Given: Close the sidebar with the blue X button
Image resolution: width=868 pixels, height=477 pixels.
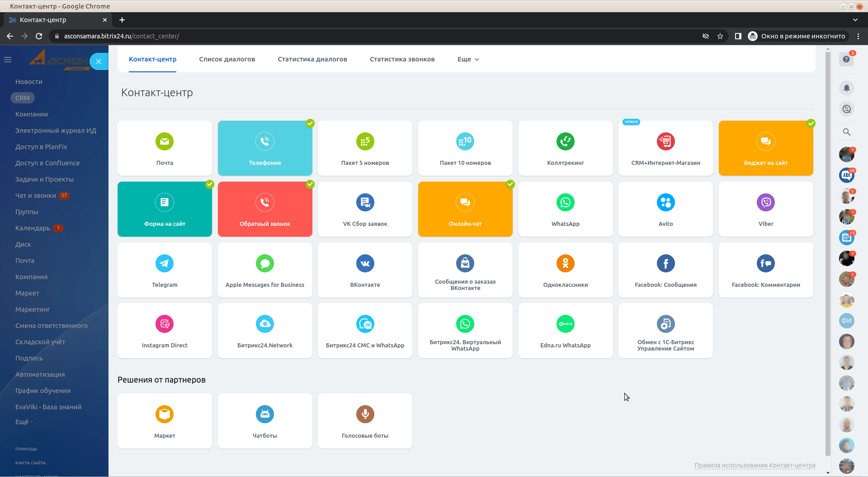Looking at the screenshot, I should 99,61.
